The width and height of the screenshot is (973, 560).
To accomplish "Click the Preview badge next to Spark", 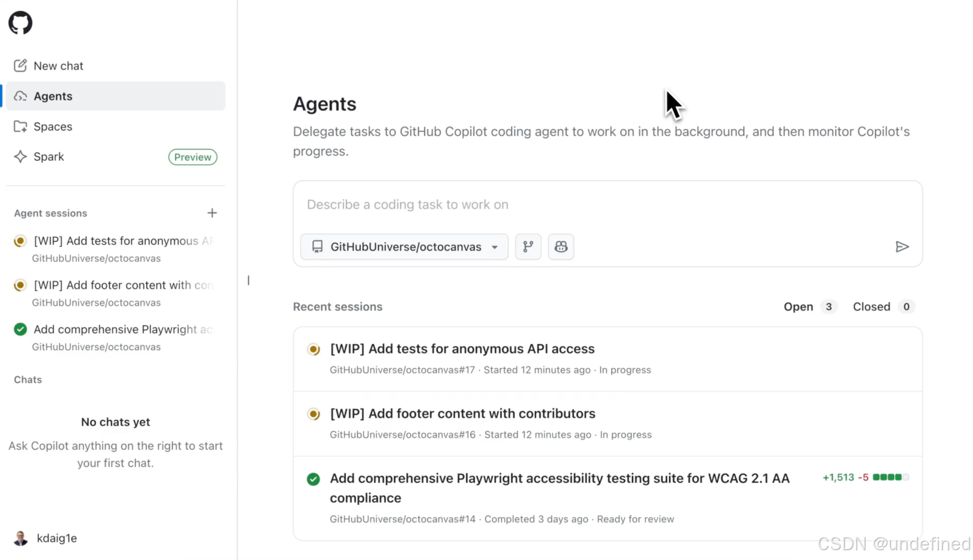I will click(193, 157).
